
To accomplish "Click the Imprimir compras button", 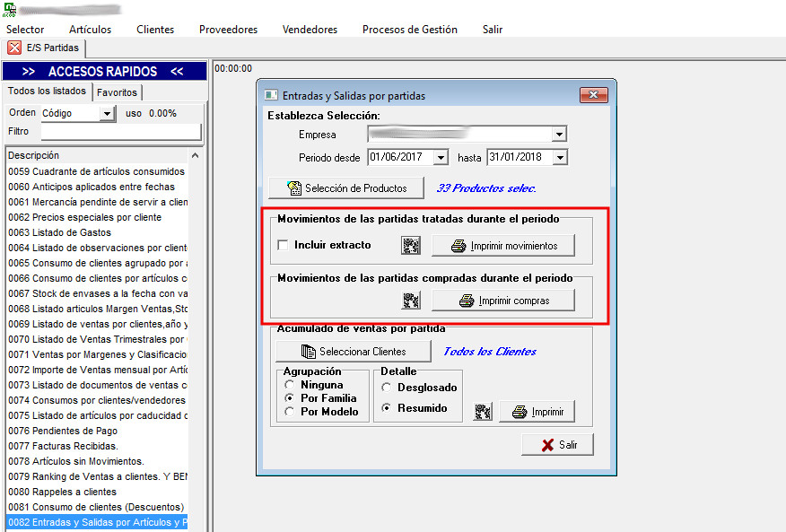I will pyautogui.click(x=503, y=301).
